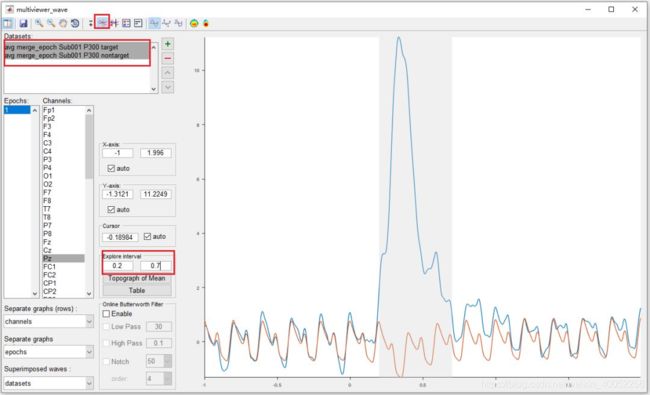Click the X-axis maximum field 1.996
Viewport: 650px width, 395px height.
[x=155, y=153]
